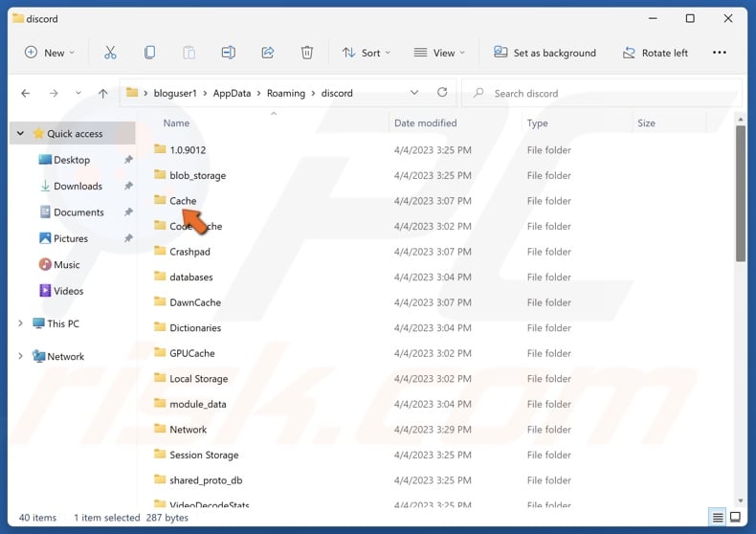Go up one folder level
Viewport: 756px width, 534px height.
(x=102, y=94)
